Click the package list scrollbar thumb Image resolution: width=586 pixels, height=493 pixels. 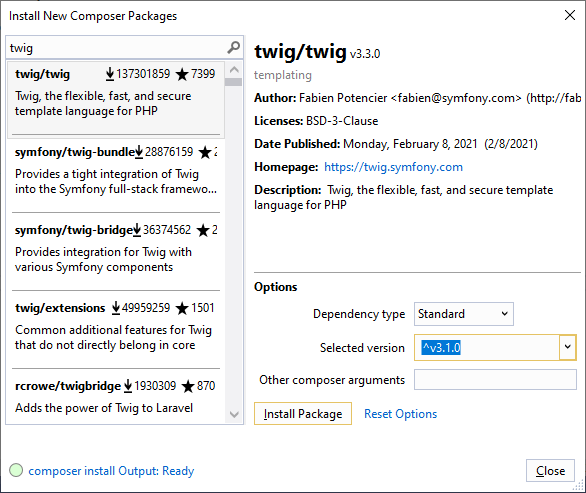click(234, 82)
